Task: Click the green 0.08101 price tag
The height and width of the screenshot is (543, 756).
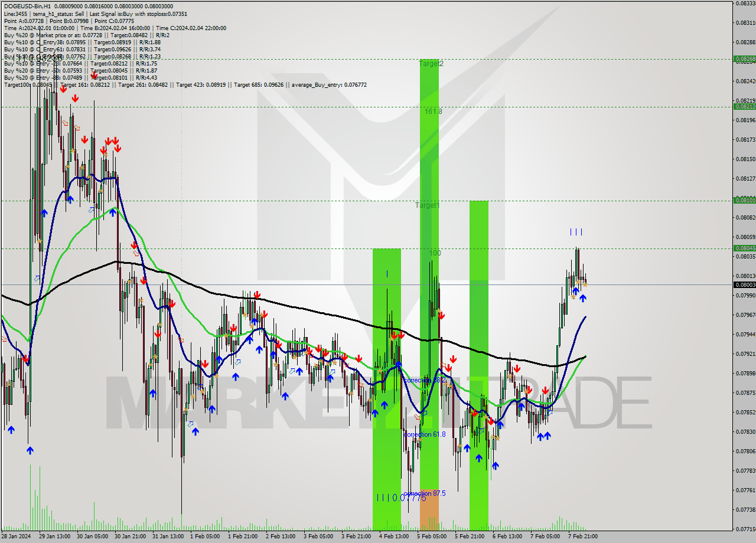Action: 744,201
